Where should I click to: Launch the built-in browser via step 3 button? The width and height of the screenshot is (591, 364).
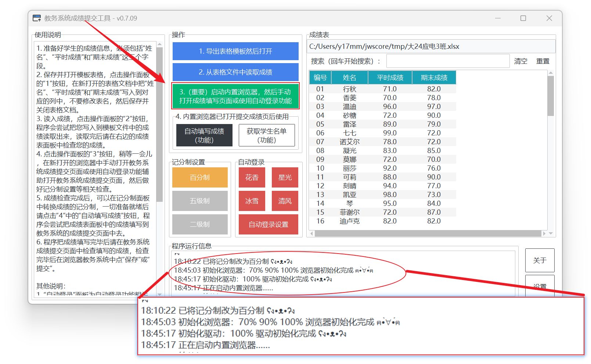[235, 96]
